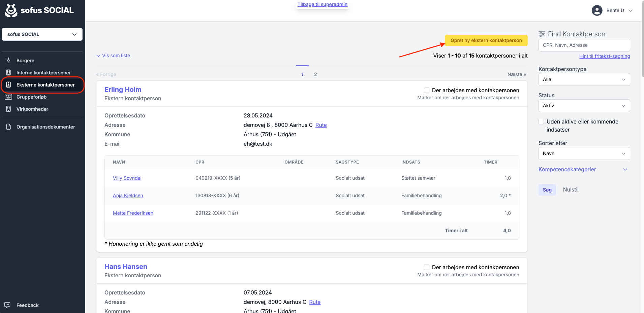Click the '« Forrige' pagination link
644x313 pixels.
click(106, 74)
